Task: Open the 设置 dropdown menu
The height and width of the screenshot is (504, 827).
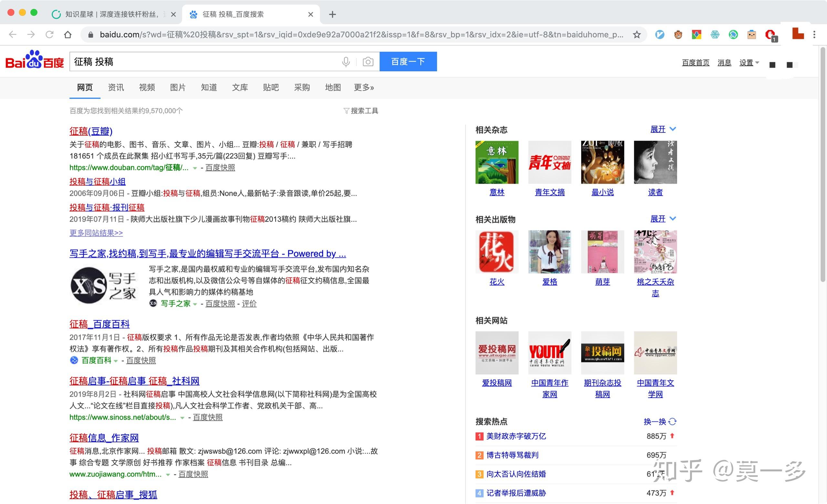Action: coord(749,63)
